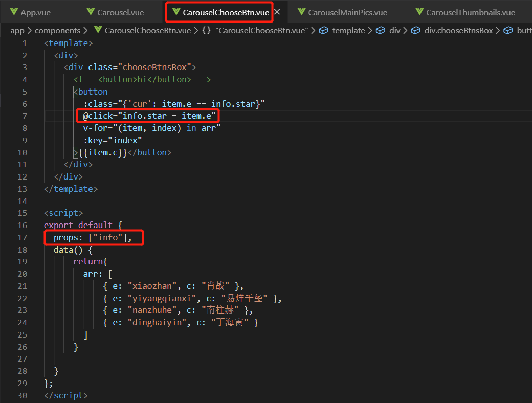Click 'arr: [' declaration
Viewport: 532px width, 403px height.
[98, 274]
